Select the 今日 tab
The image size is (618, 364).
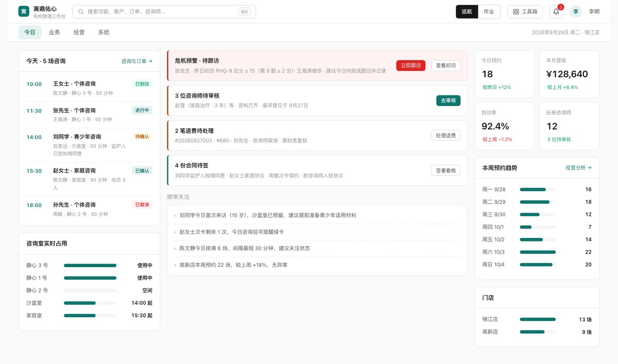click(x=30, y=32)
